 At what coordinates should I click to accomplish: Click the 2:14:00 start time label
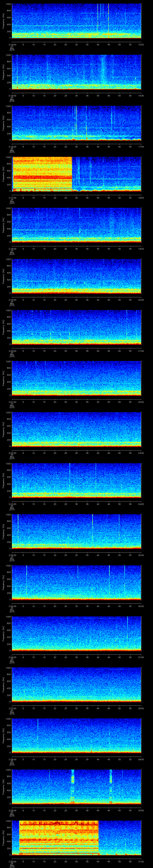click(x=12, y=44)
